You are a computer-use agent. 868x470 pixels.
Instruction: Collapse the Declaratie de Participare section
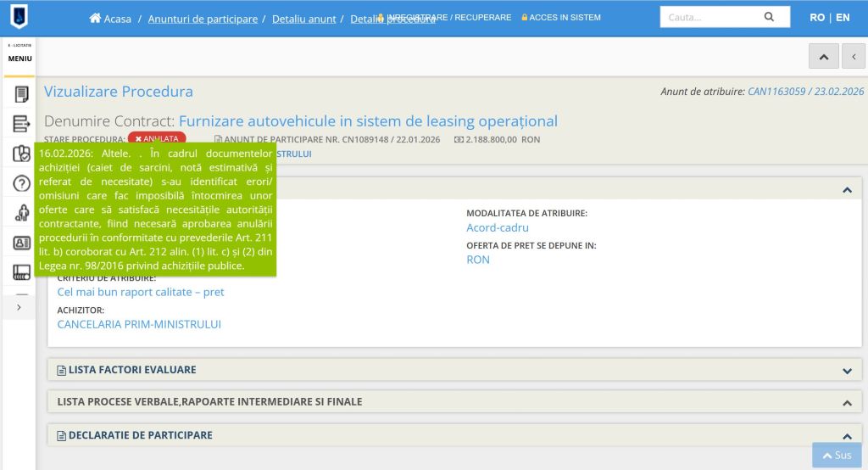coord(846,435)
